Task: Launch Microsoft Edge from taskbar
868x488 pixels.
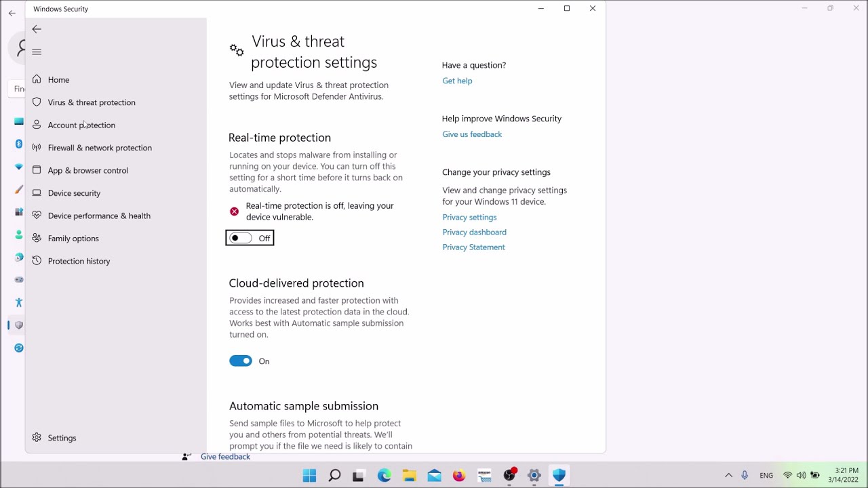Action: (384, 476)
